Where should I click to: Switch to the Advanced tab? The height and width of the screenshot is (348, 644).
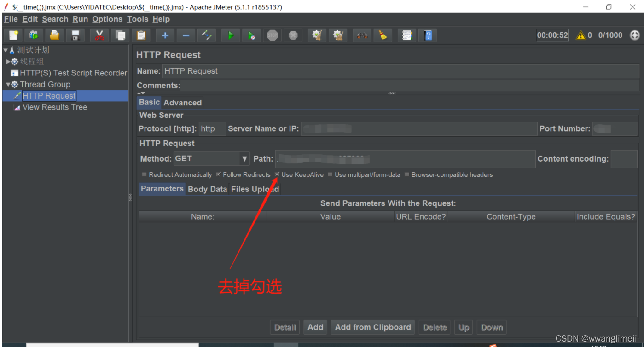tap(182, 103)
